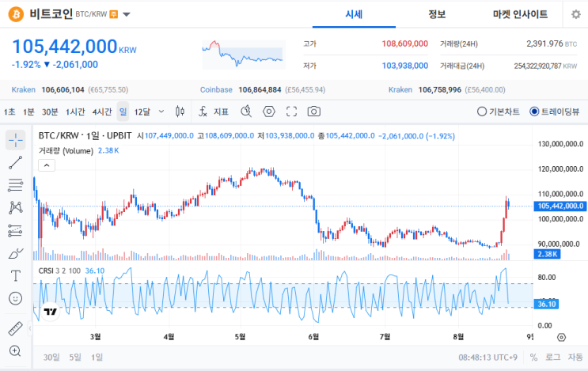588x371 pixels.
Task: Click the mini price sparkline chart
Action: point(244,55)
